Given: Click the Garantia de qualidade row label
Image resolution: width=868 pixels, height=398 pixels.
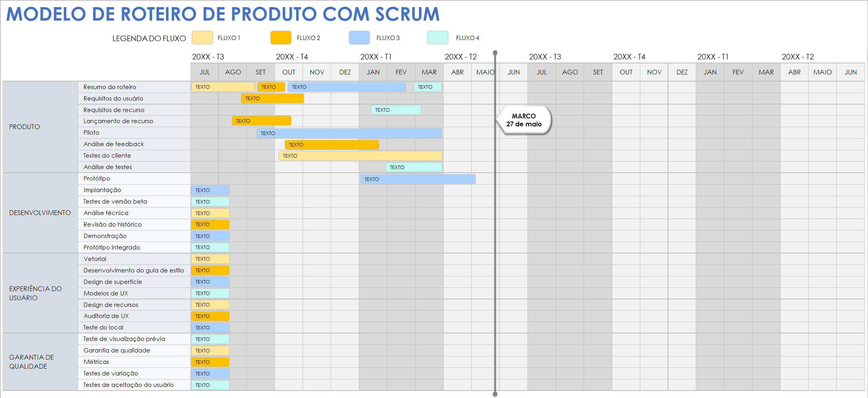Looking at the screenshot, I should [x=117, y=350].
